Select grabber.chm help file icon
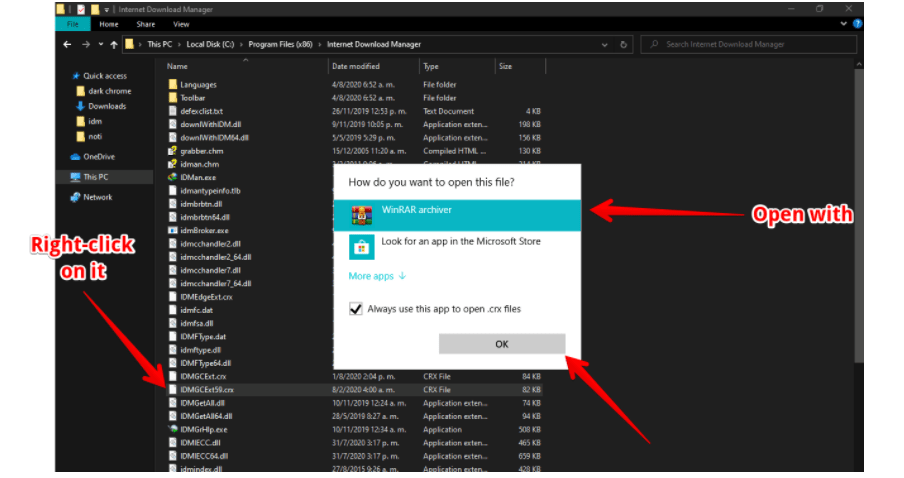Viewport: 904px width, 478px height. click(x=172, y=150)
